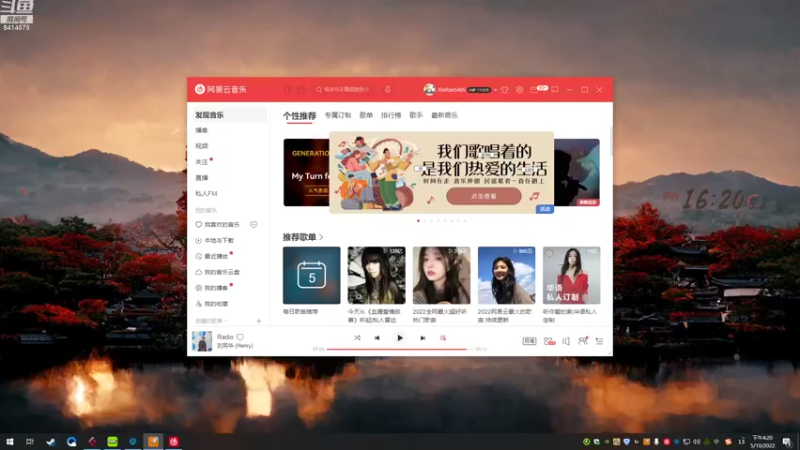Click the search box in title bar
800x450 pixels.
(x=344, y=90)
